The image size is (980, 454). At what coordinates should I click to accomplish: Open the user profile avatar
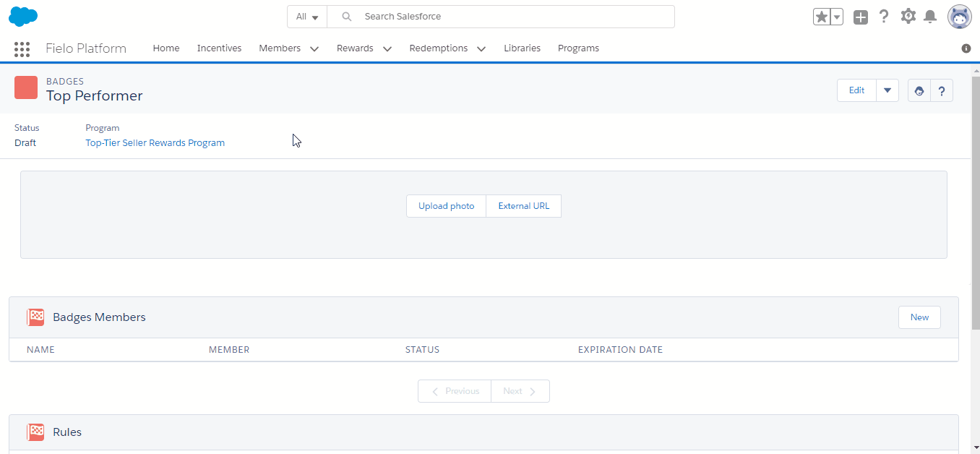pos(960,17)
